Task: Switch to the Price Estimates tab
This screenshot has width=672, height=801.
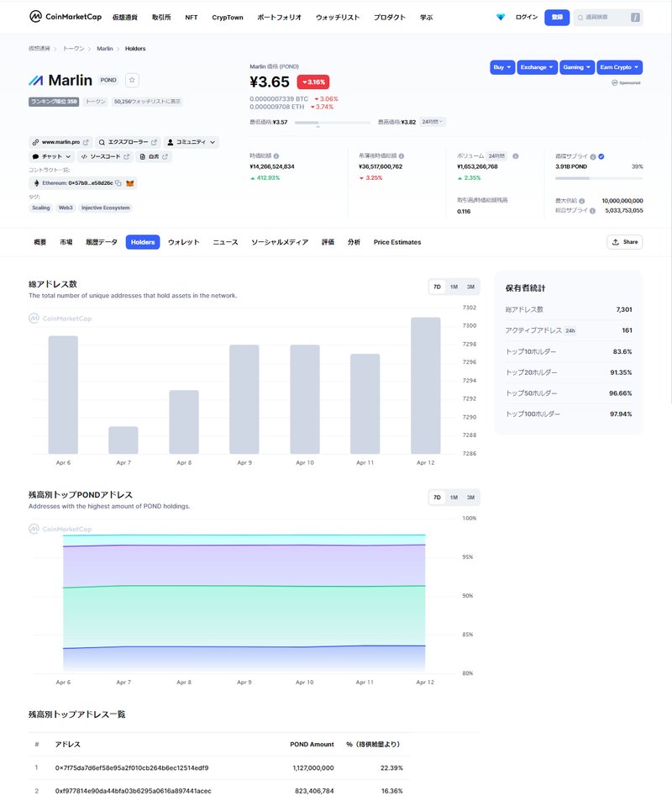Action: click(x=397, y=242)
